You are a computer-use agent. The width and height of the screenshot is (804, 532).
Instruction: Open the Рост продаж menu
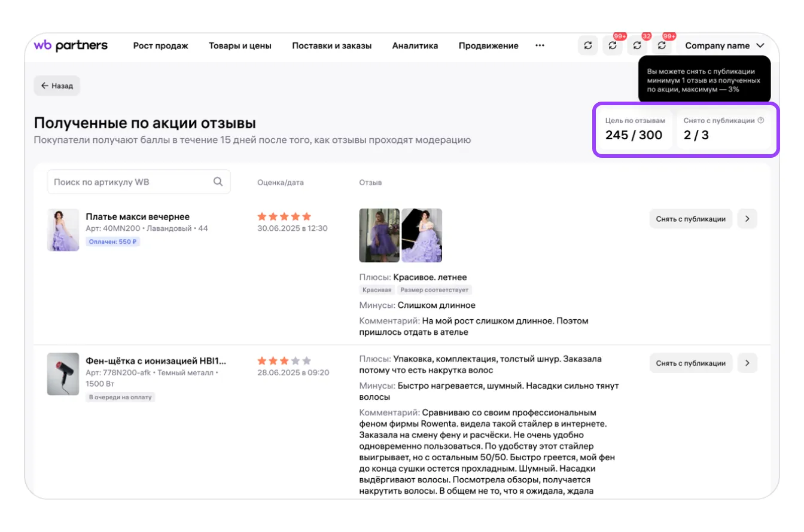click(160, 45)
